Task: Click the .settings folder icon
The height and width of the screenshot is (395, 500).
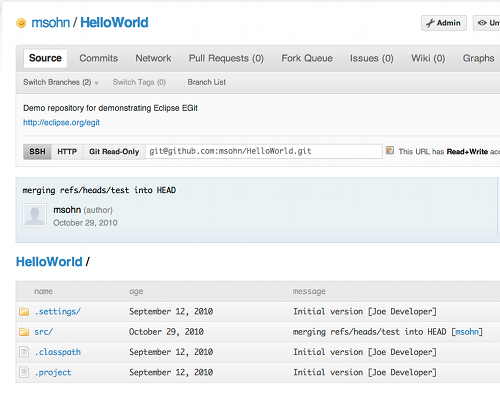Action: pyautogui.click(x=24, y=312)
